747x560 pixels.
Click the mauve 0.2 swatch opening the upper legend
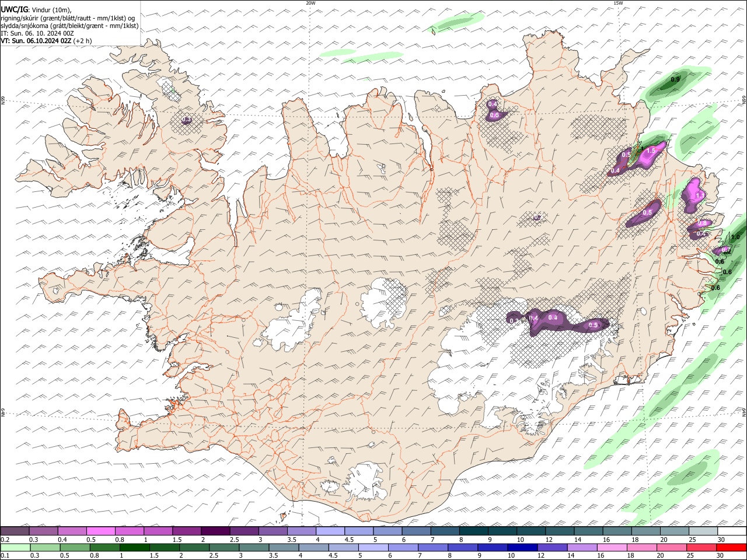(15, 531)
